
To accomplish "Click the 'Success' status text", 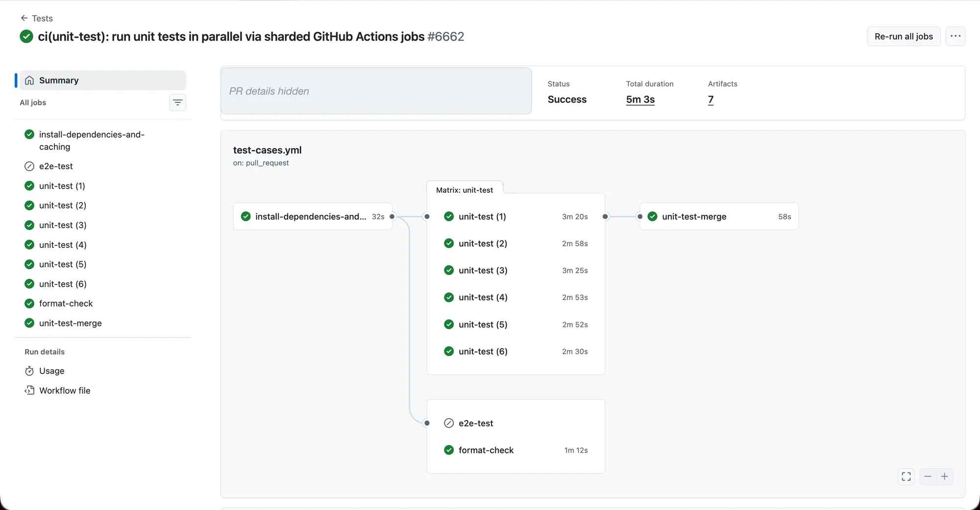I will (567, 100).
